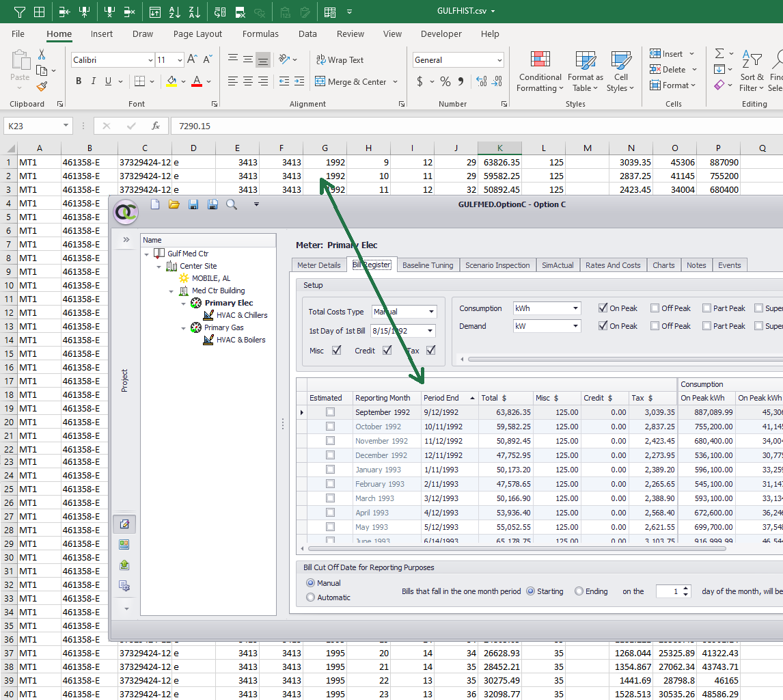Click the magnifier search icon in Option C
Screen dimensions: 783x700
click(232, 204)
